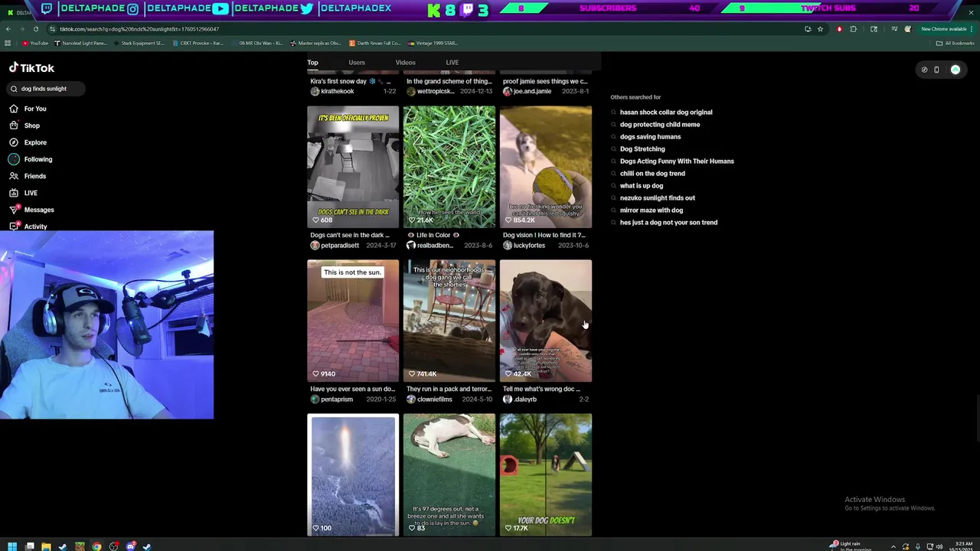Show hidden system tray icons
This screenshot has height=551, width=980.
(x=893, y=546)
